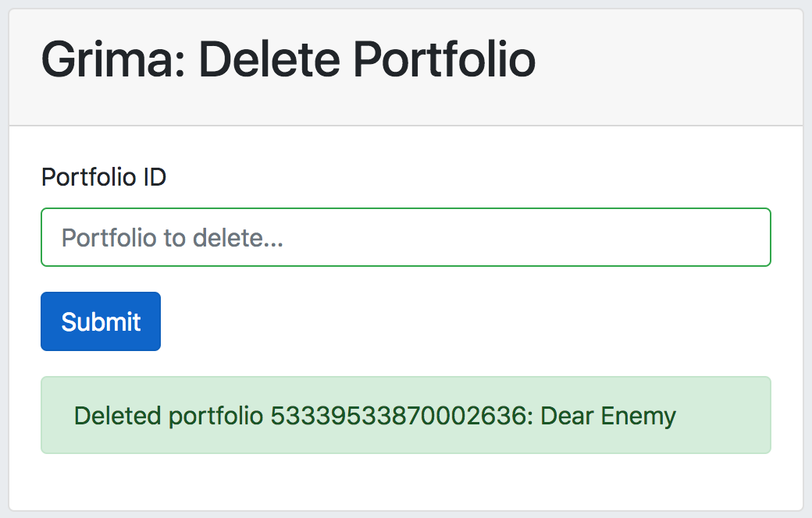
Task: Click the Portfolio ID input field
Action: [x=405, y=237]
